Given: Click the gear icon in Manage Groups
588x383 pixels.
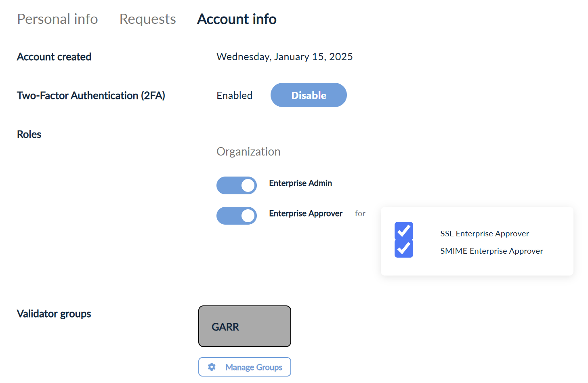Looking at the screenshot, I should (x=212, y=367).
